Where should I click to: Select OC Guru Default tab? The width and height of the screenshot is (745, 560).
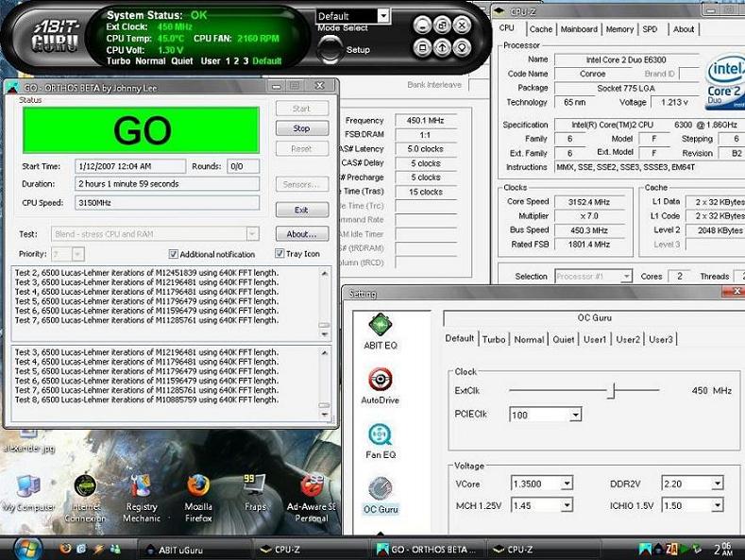pyautogui.click(x=460, y=338)
